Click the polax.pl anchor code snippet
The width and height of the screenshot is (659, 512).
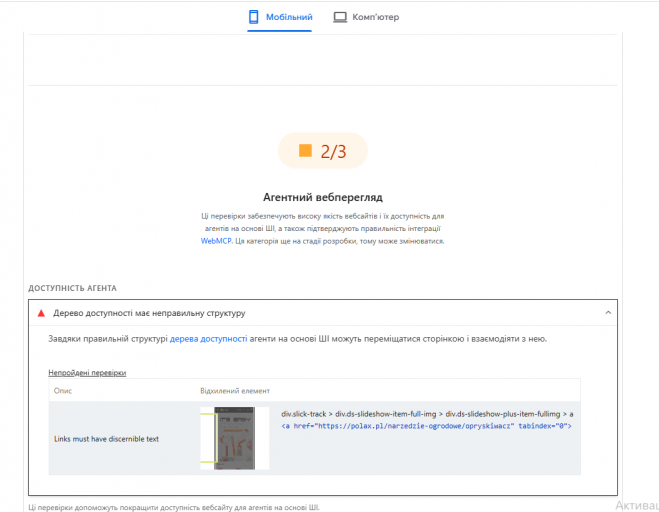click(427, 426)
